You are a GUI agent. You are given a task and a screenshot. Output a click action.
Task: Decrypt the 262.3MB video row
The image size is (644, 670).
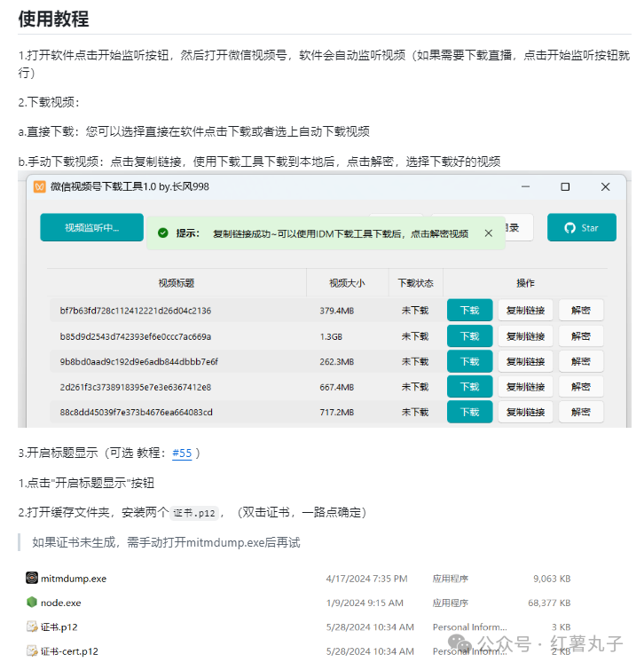point(581,361)
